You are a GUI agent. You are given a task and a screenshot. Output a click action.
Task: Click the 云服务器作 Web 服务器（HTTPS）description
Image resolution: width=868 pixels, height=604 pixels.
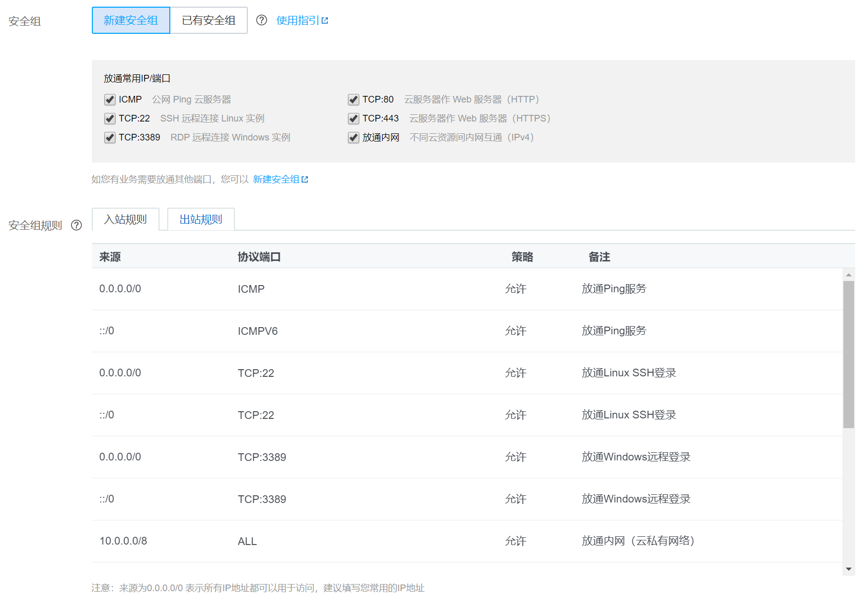(x=480, y=118)
